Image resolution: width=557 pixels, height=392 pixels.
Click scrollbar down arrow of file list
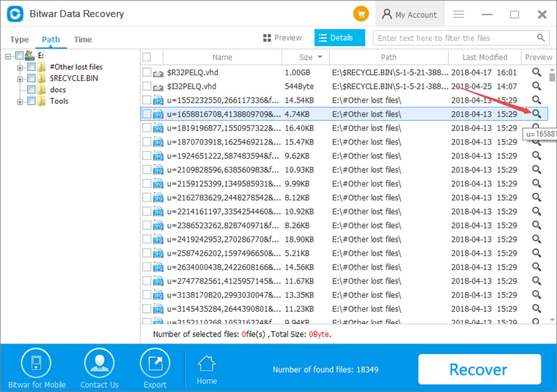coord(552,320)
